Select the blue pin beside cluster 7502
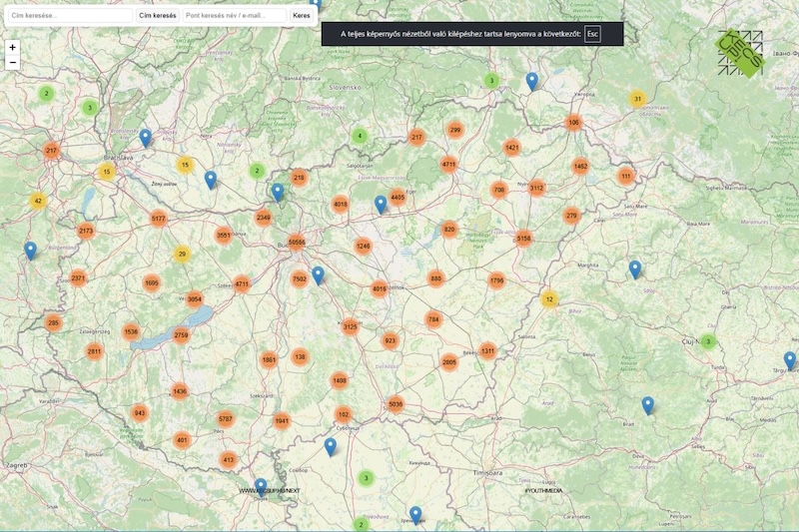The image size is (799, 532). tap(319, 274)
